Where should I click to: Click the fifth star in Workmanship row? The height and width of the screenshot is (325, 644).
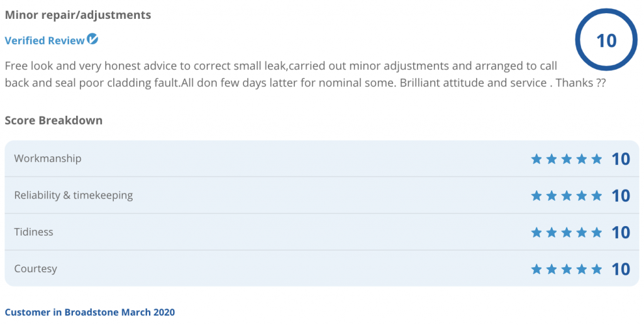(597, 159)
